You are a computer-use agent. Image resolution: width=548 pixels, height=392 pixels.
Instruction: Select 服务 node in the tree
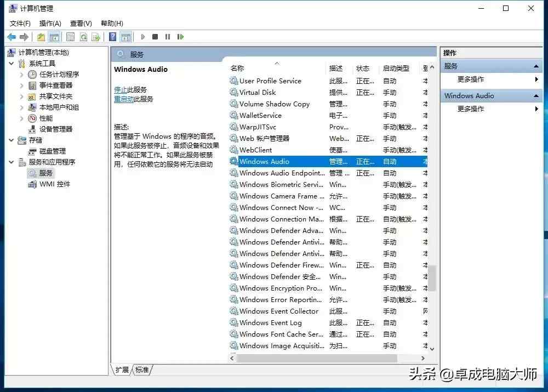click(x=46, y=173)
